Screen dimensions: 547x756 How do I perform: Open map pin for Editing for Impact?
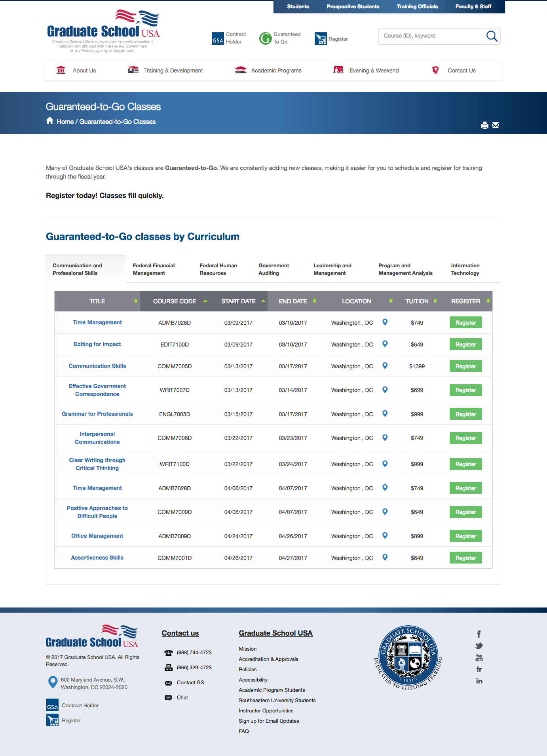385,344
